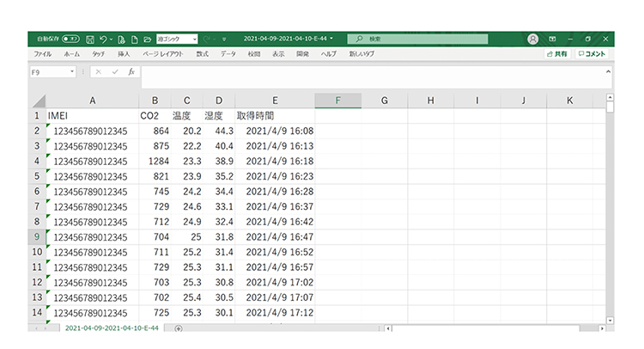Click the touch/mouse mode icon in quick access toolbar
This screenshot has height=349, width=644.
coord(121,40)
